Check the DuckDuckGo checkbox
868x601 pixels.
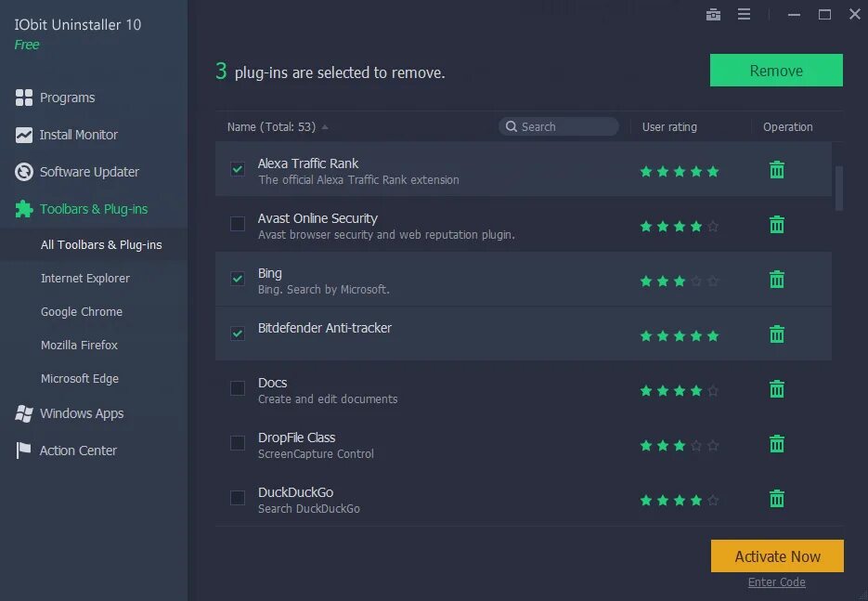point(238,498)
